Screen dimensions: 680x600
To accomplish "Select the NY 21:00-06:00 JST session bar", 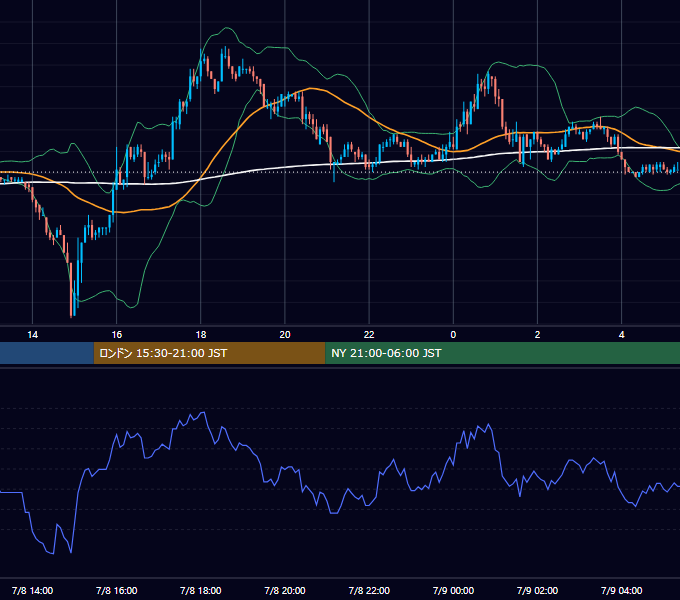I will click(x=503, y=353).
